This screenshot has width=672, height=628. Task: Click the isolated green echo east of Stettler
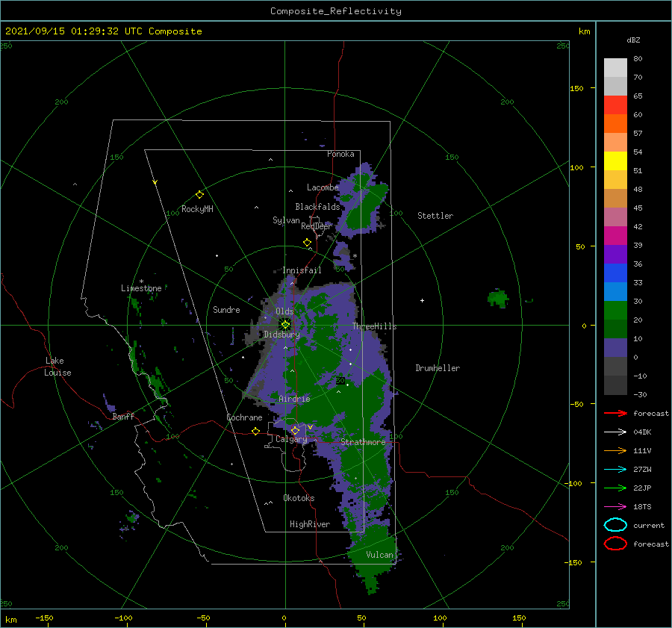tap(499, 298)
